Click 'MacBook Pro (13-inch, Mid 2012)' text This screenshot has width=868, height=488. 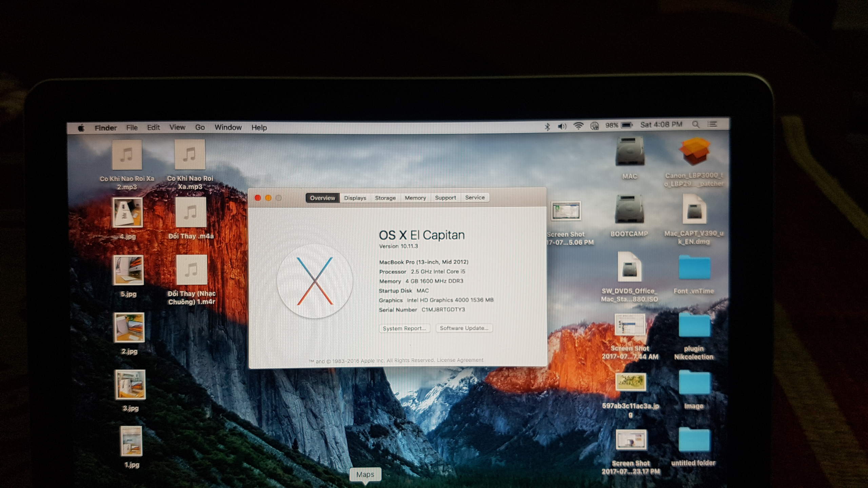(423, 262)
